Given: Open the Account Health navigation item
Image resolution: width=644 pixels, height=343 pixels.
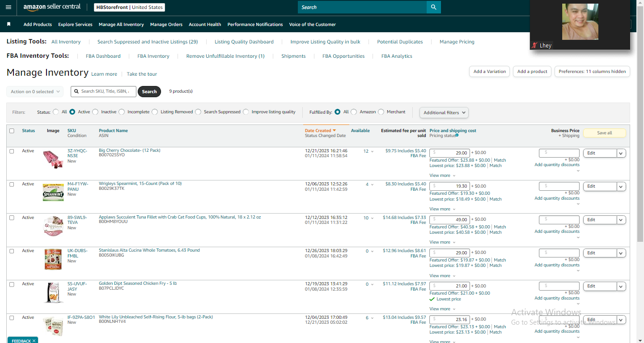Looking at the screenshot, I should click(x=205, y=24).
